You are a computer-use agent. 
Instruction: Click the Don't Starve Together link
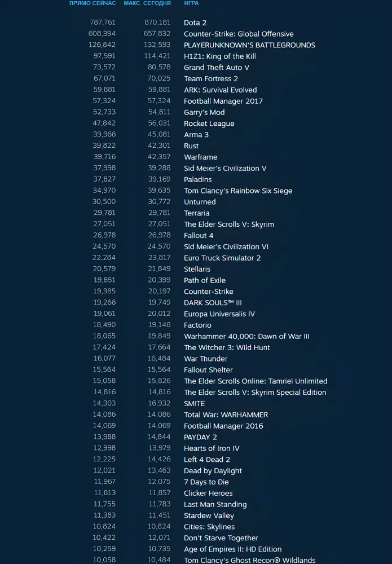click(221, 538)
